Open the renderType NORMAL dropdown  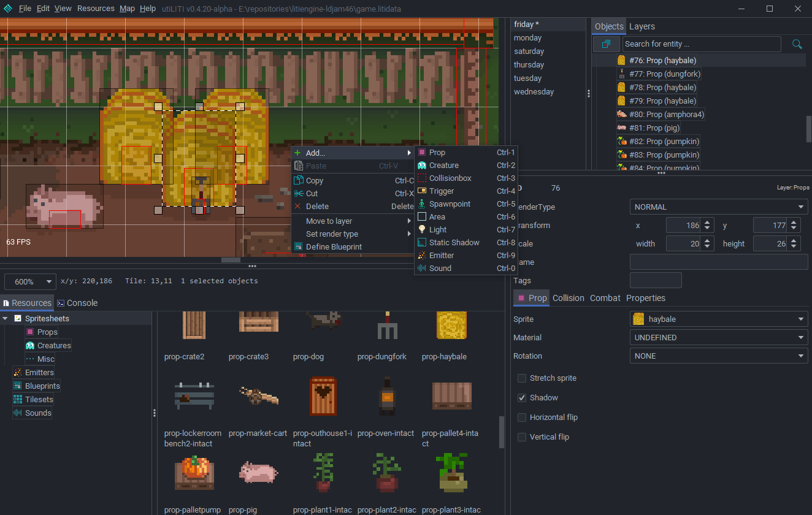[x=719, y=207]
